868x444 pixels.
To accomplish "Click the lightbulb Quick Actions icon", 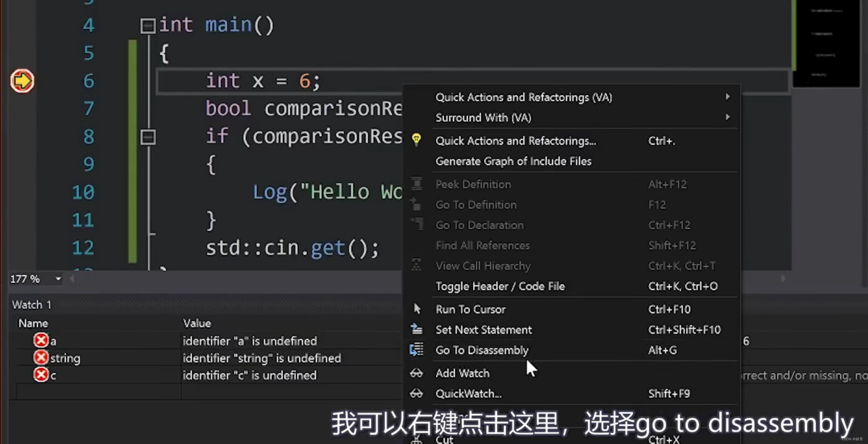I will click(x=417, y=139).
